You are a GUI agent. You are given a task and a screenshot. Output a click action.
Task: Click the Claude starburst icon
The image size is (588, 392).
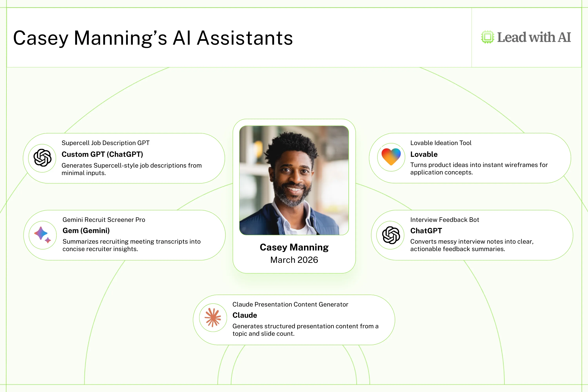point(213,318)
